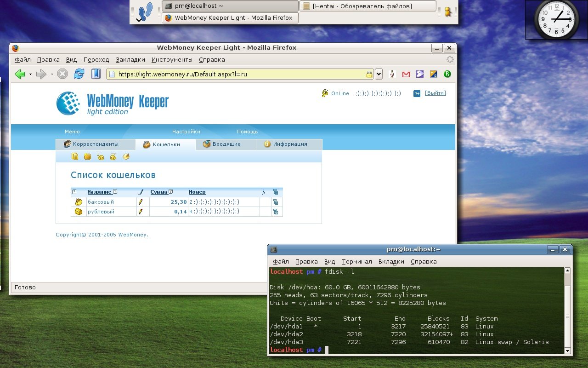Click the penguin bookmark icon in Firefox toolbar
The height and width of the screenshot is (368, 588).
coord(392,74)
